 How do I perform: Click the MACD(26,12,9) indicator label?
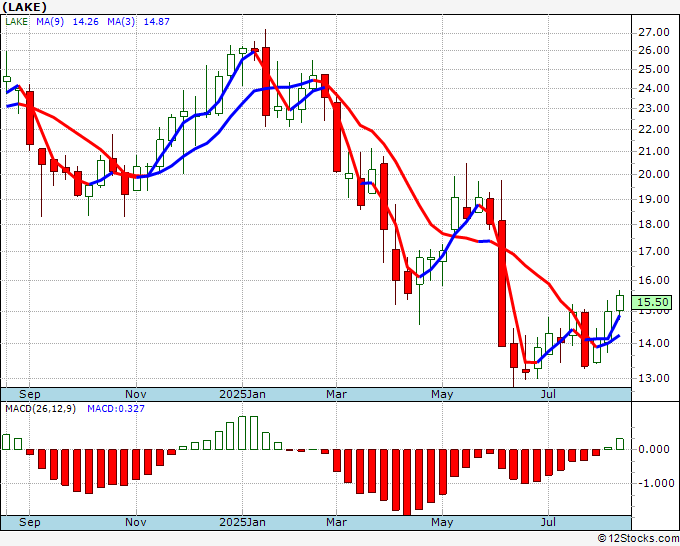(x=40, y=409)
